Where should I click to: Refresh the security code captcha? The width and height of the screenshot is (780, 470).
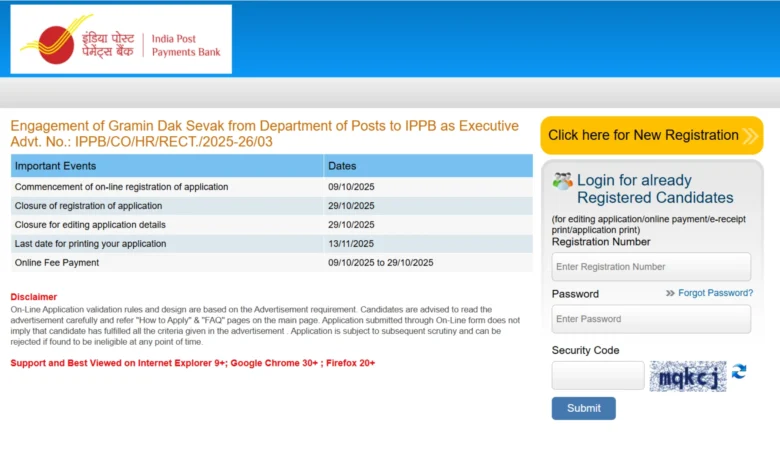click(x=739, y=372)
